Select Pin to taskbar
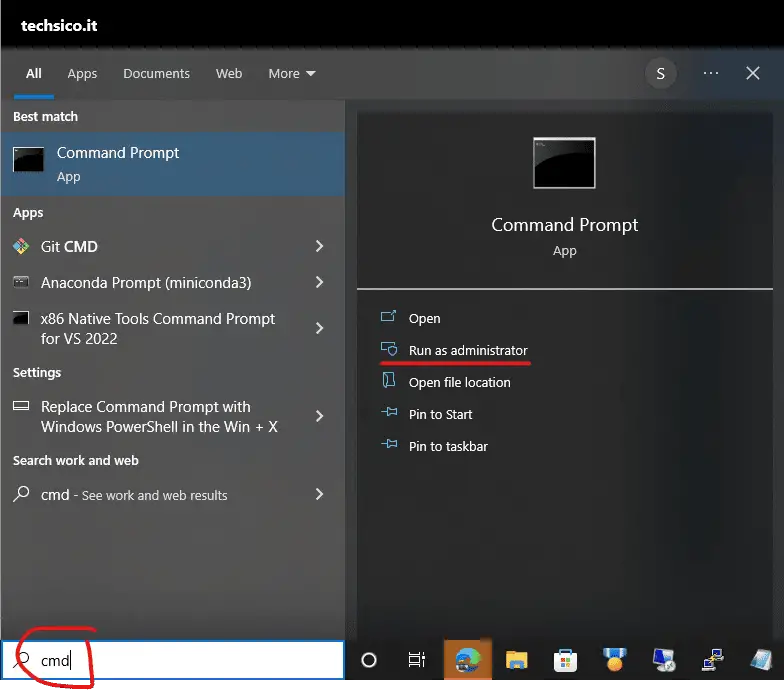This screenshot has height=690, width=784. coord(448,446)
